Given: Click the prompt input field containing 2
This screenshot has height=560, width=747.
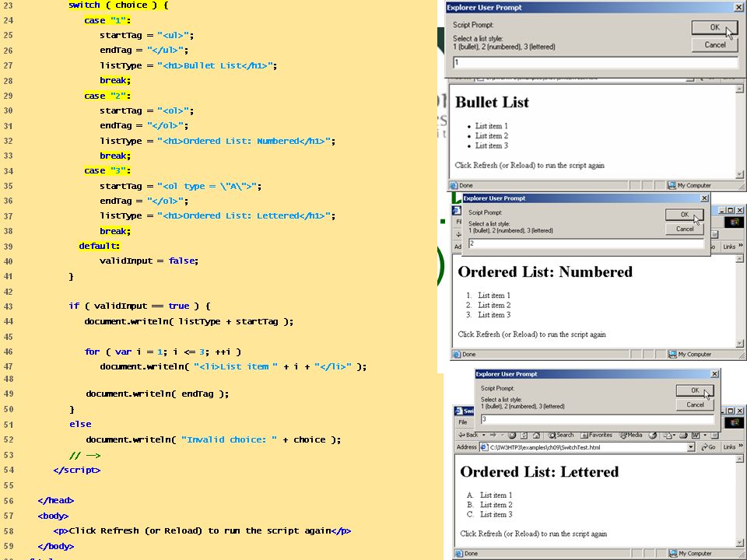Looking at the screenshot, I should 586,243.
